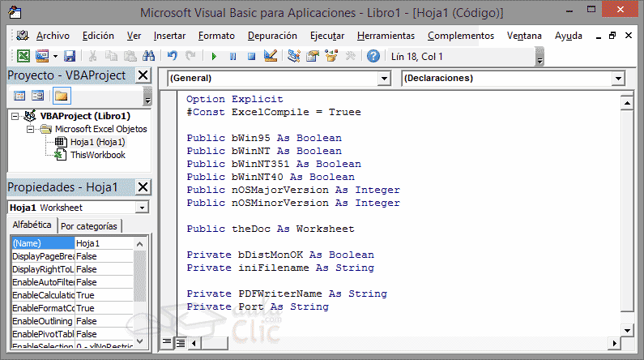Click the Save (Guardar) toolbar icon

(69, 56)
